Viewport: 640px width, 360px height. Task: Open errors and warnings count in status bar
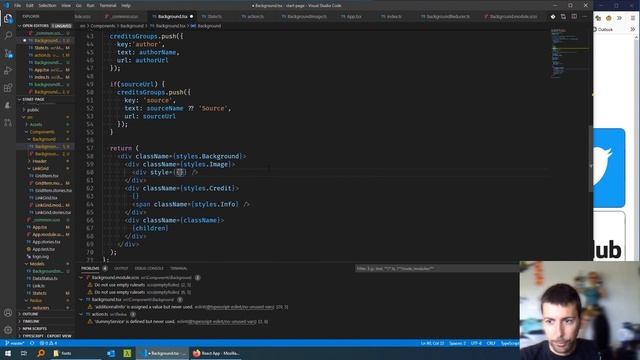click(49, 343)
